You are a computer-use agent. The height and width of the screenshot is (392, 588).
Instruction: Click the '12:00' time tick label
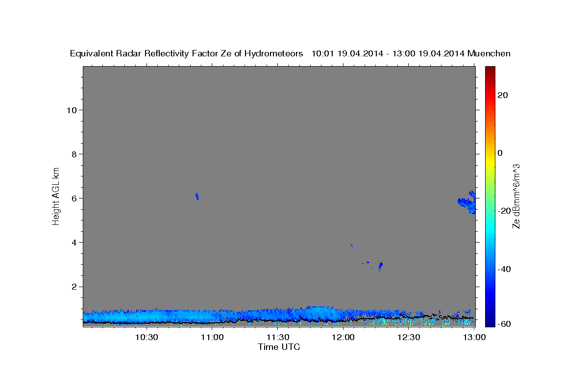pyautogui.click(x=343, y=337)
